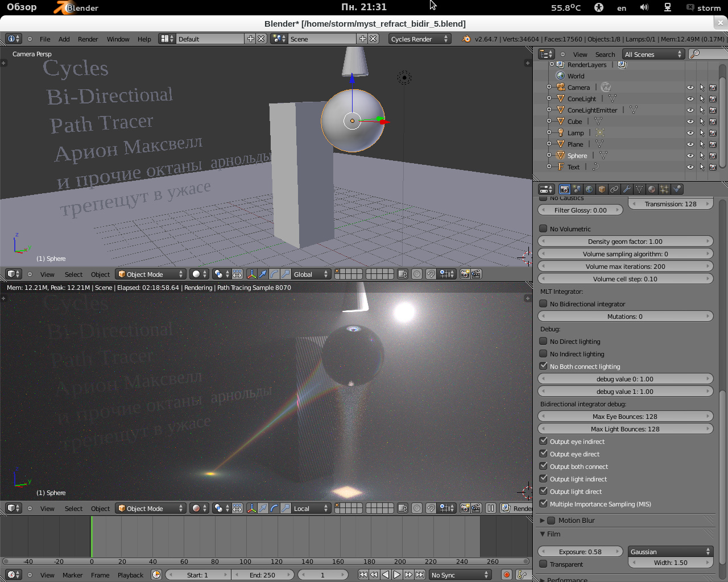Open the Render properties tab (camera icon)
Screen dimensions: 728x582
(564, 189)
